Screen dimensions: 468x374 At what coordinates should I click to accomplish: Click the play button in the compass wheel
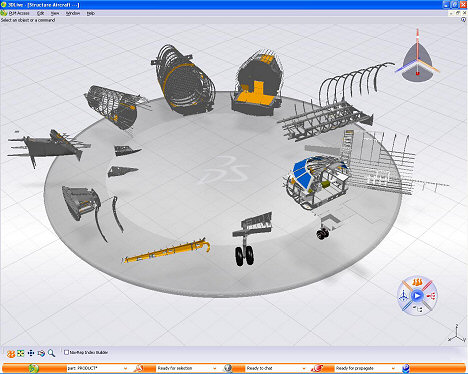tap(417, 295)
